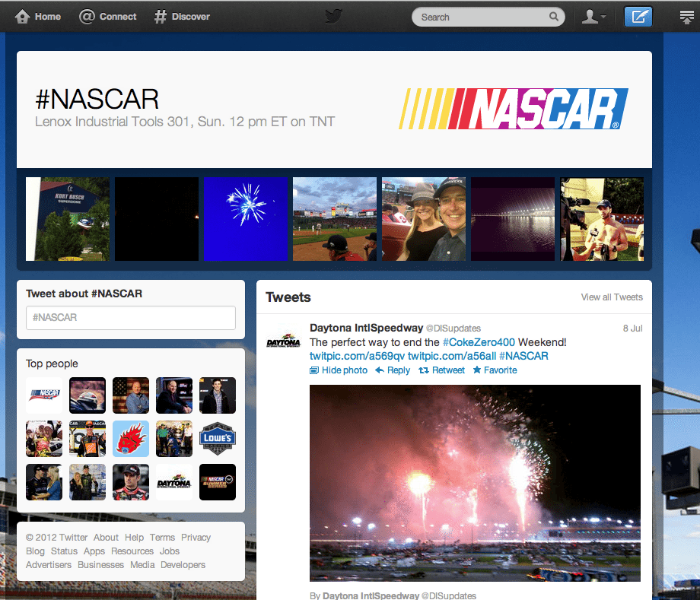Click the Daytona avatar beside the tweet
The width and height of the screenshot is (700, 600).
coord(284,341)
